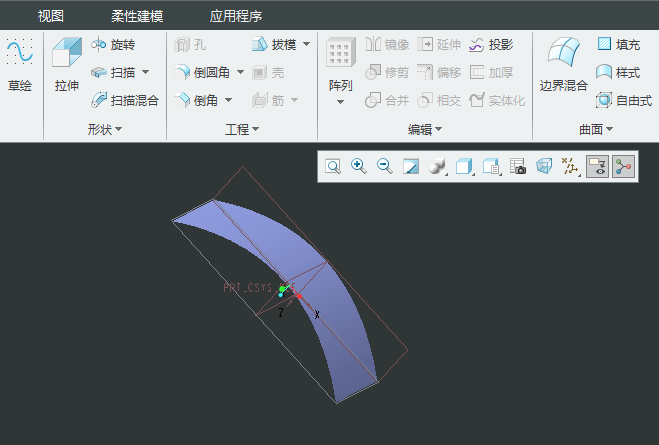Open saved orientations cube icon

coord(464,166)
